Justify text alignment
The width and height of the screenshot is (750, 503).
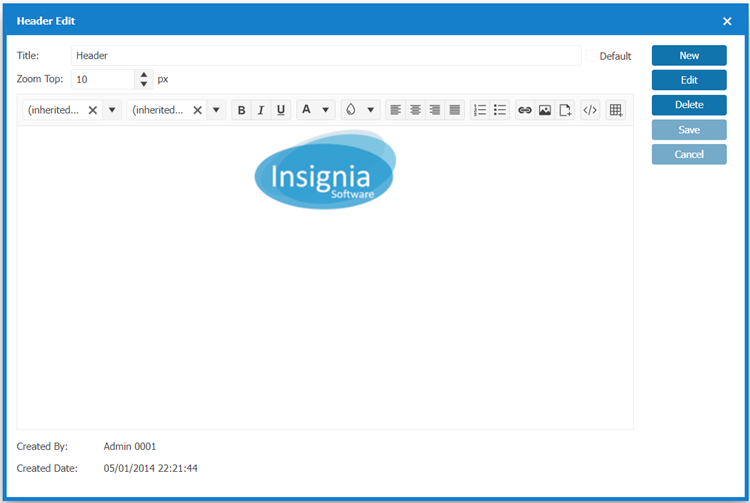click(x=454, y=110)
